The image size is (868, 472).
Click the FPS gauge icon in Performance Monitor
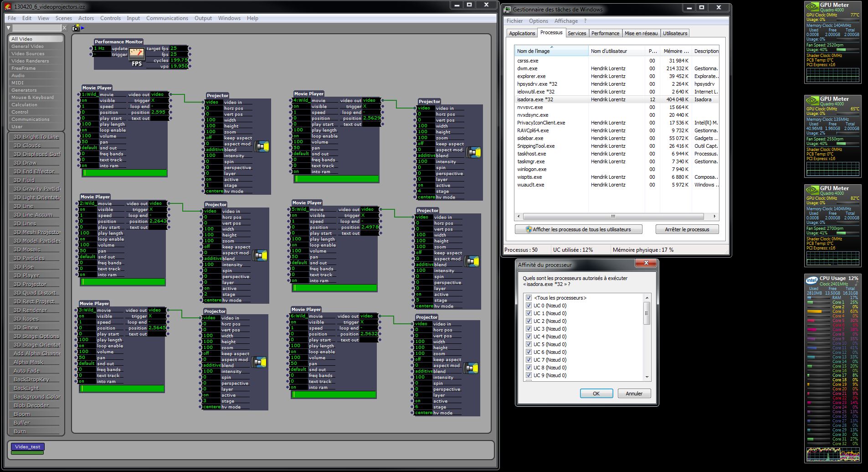pos(137,54)
